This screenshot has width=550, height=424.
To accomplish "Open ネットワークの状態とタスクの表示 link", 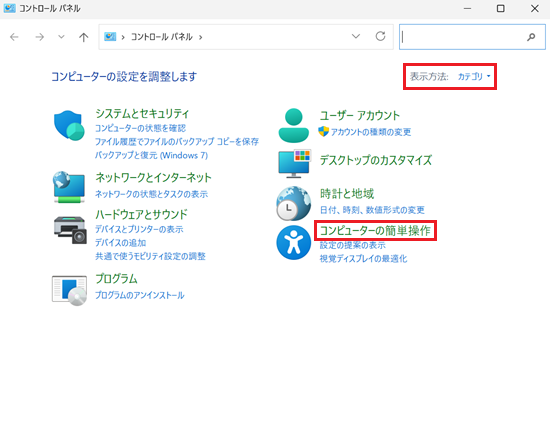I will (x=152, y=194).
